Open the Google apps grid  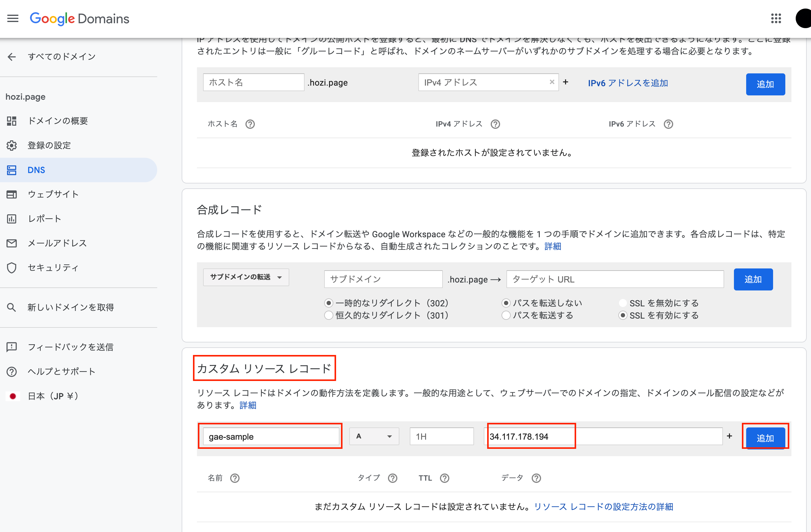click(x=776, y=18)
